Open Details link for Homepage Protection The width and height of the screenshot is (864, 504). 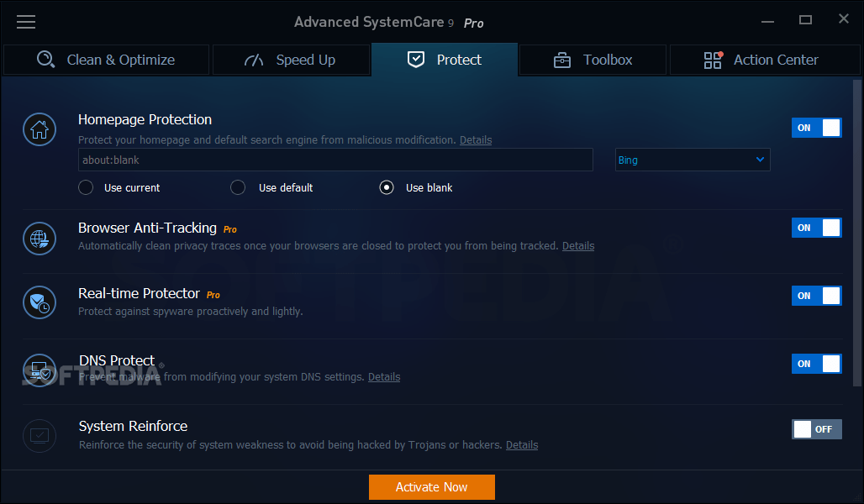(476, 140)
